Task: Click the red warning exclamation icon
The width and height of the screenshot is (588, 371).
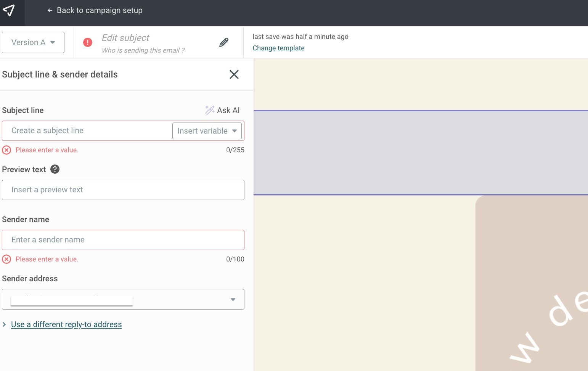Action: coord(88,42)
